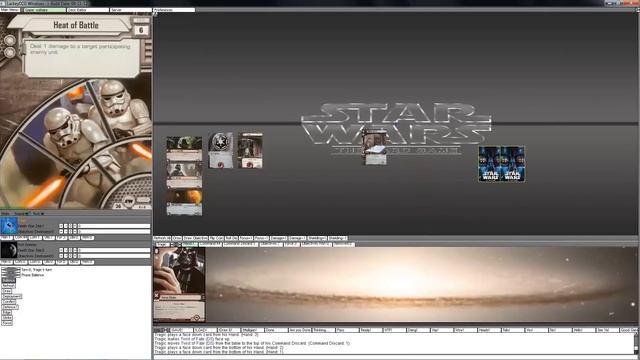
Task: Click the Focus+1 button
Action: click(x=246, y=238)
